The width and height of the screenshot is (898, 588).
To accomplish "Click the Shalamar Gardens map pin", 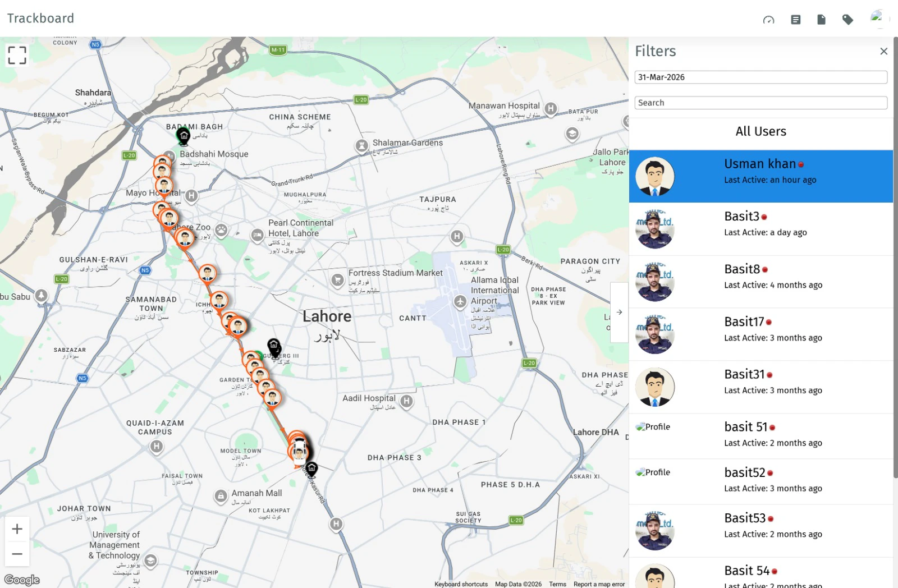I will [362, 146].
